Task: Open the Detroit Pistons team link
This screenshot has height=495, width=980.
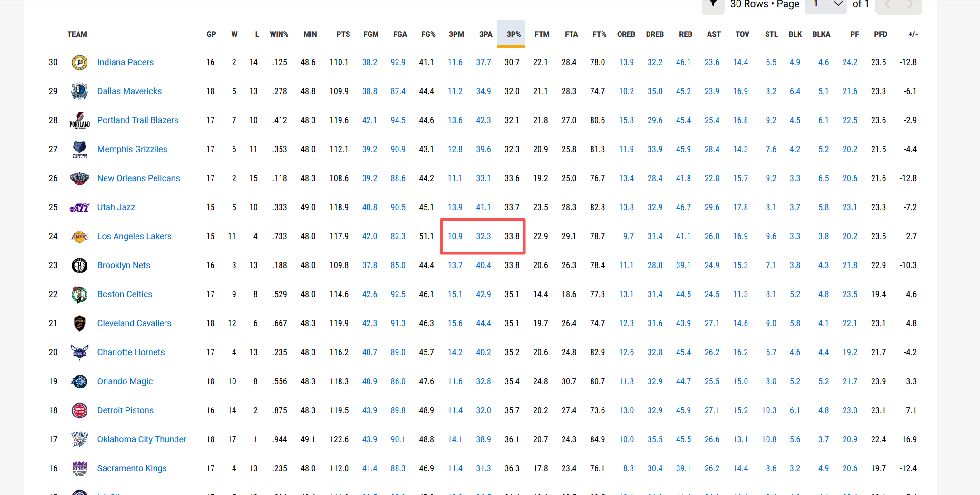Action: pos(126,410)
